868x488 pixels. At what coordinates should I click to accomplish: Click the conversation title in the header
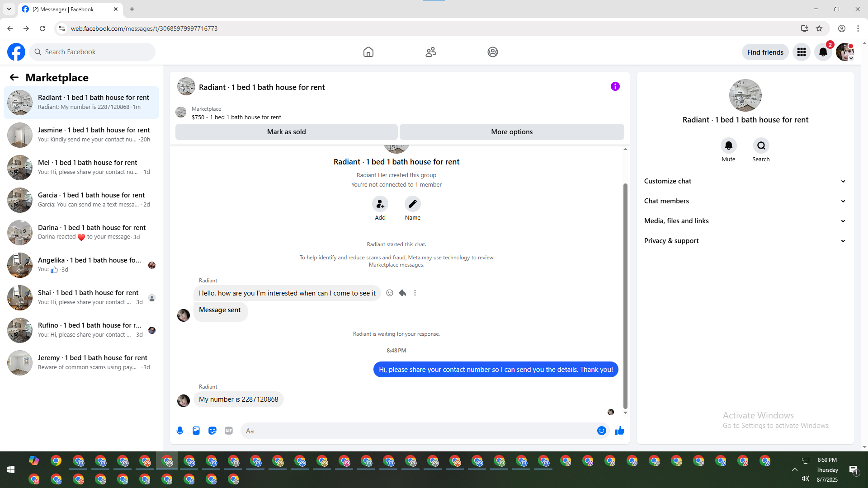pyautogui.click(x=262, y=87)
